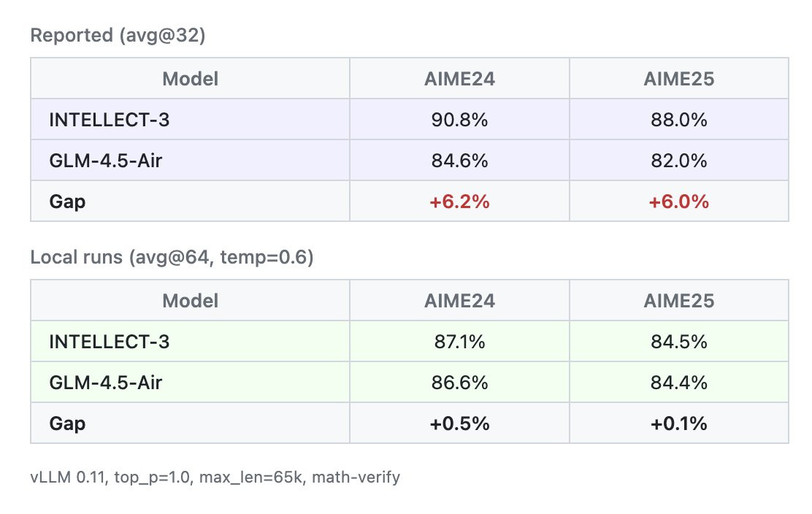Select the 84.4% cell in local runs

click(678, 382)
